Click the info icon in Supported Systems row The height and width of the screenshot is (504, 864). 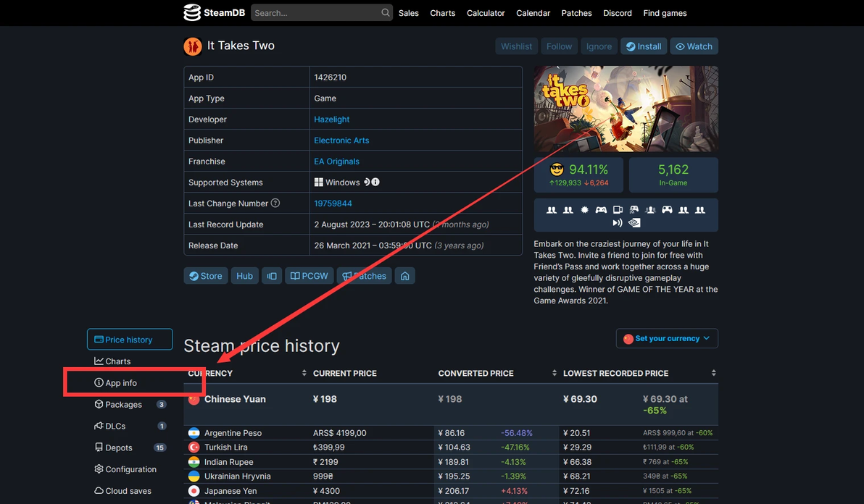pyautogui.click(x=375, y=182)
